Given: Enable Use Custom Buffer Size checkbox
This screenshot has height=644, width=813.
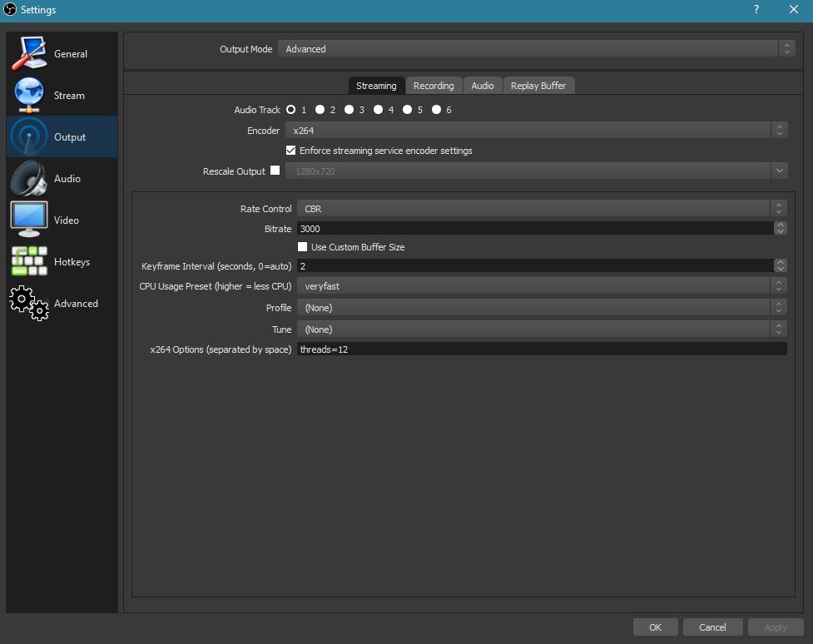Looking at the screenshot, I should tap(302, 247).
